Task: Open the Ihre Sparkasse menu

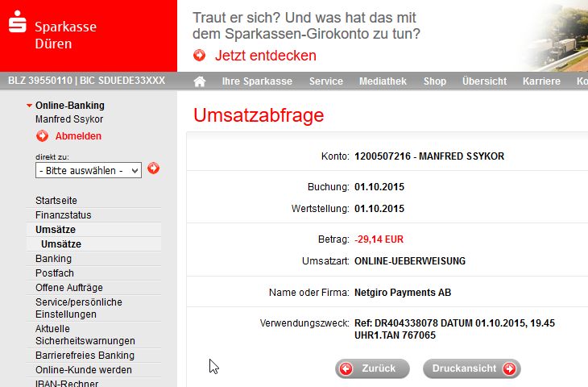Action: tap(256, 81)
